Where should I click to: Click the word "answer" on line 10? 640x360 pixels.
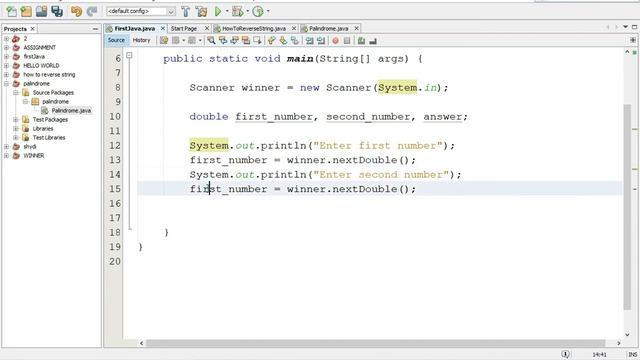(x=442, y=117)
